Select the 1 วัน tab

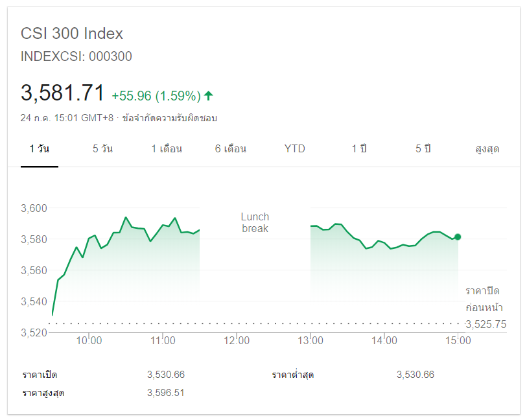[39, 149]
